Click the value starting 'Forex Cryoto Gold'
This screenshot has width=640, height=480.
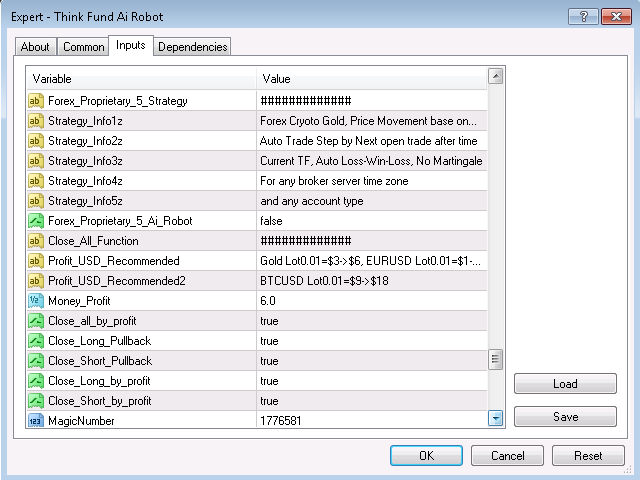click(368, 121)
